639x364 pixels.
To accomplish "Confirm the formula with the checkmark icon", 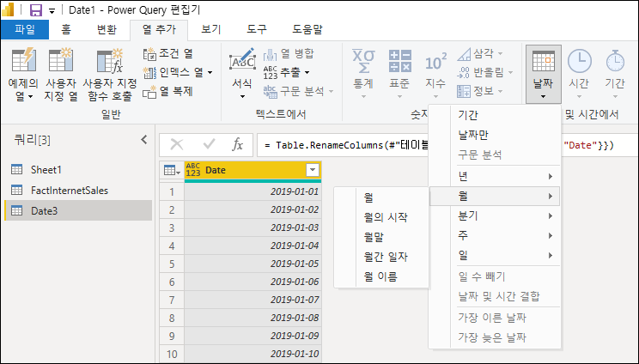I will 209,144.
